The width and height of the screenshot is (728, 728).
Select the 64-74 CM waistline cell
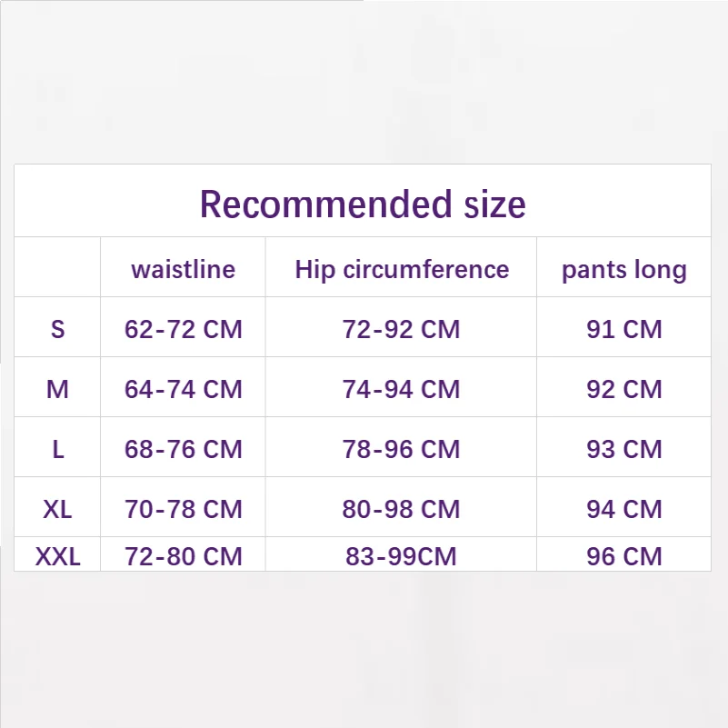click(x=184, y=389)
